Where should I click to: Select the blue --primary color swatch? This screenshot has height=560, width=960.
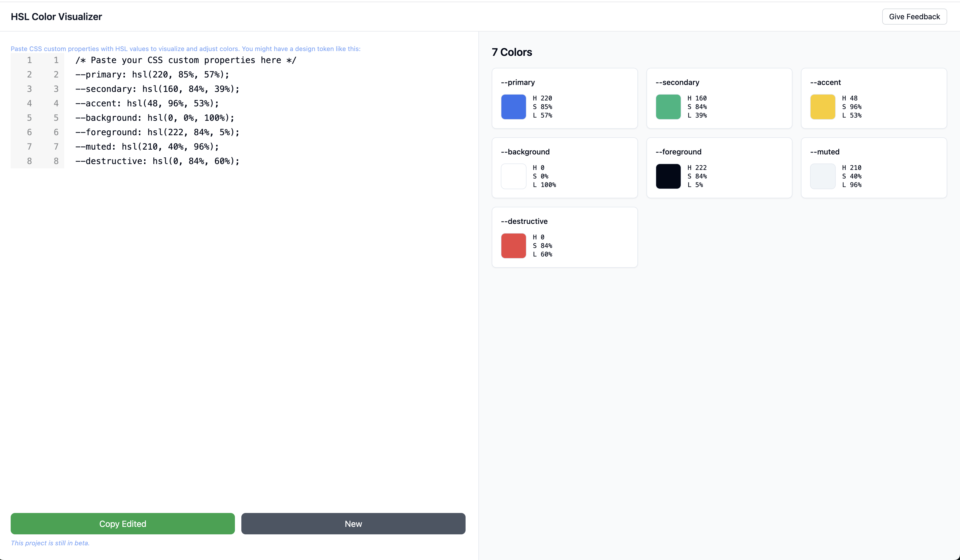(513, 107)
